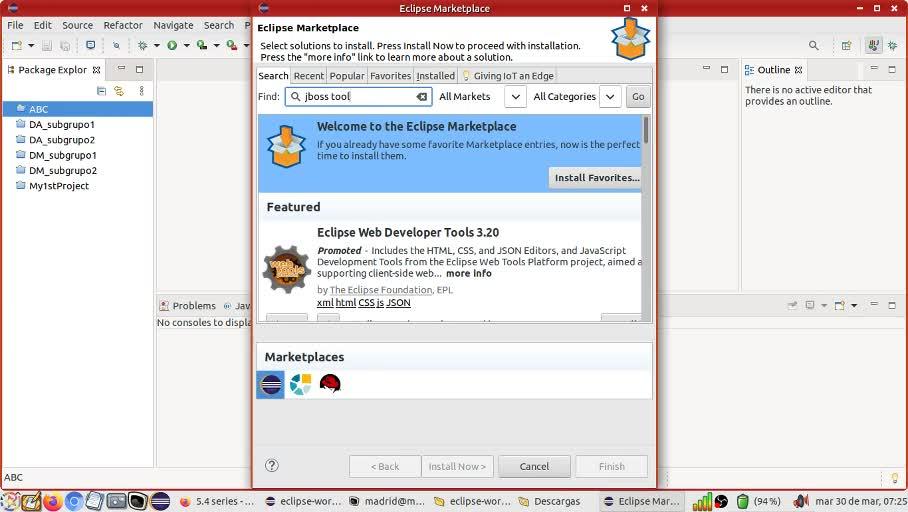Click the green Run button icon
The height and width of the screenshot is (512, 908).
click(x=172, y=45)
